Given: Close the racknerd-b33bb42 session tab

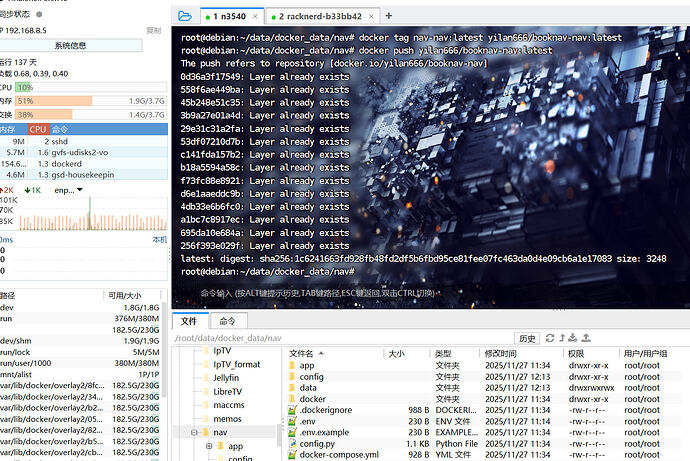Looking at the screenshot, I should (371, 16).
